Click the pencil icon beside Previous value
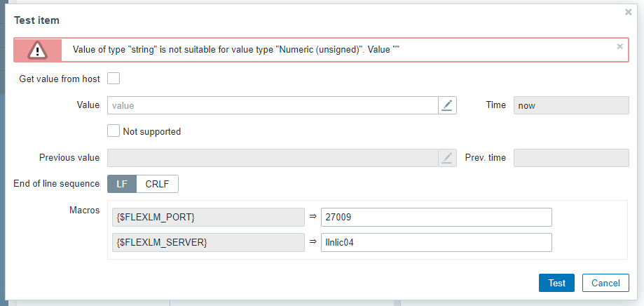The height and width of the screenshot is (306, 644). pos(448,158)
